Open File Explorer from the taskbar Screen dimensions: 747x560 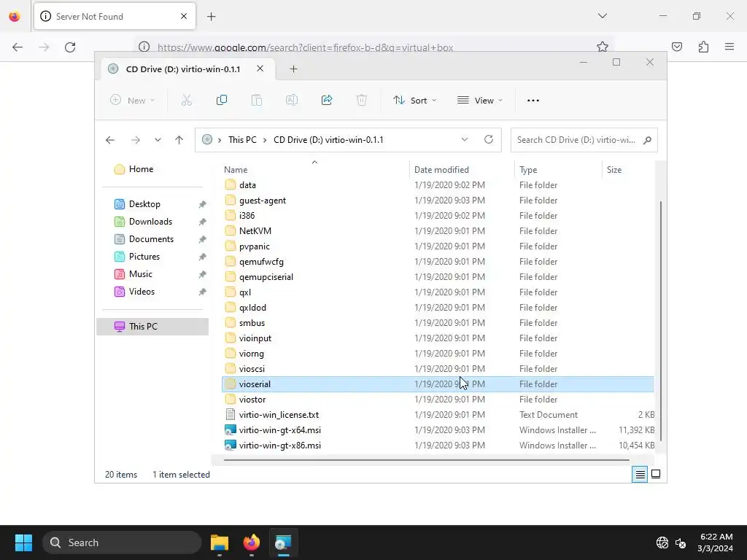click(220, 542)
